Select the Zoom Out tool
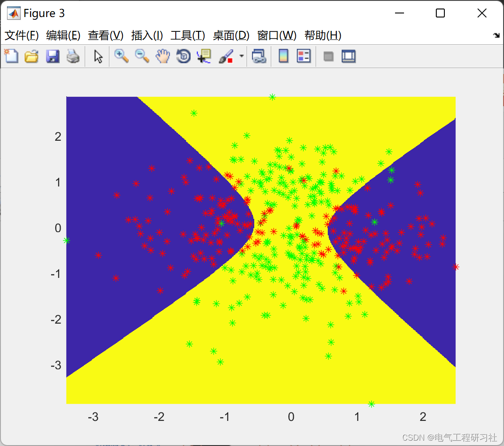 pos(142,56)
